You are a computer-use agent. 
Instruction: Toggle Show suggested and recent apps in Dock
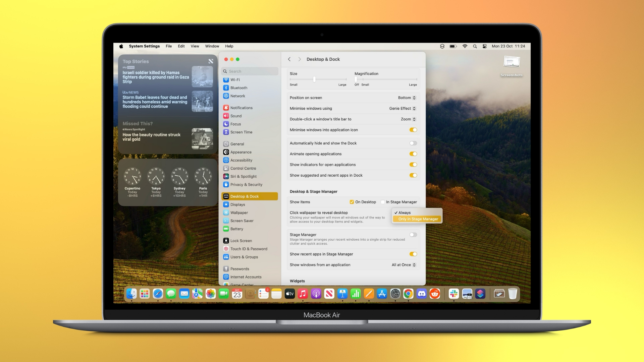click(413, 175)
